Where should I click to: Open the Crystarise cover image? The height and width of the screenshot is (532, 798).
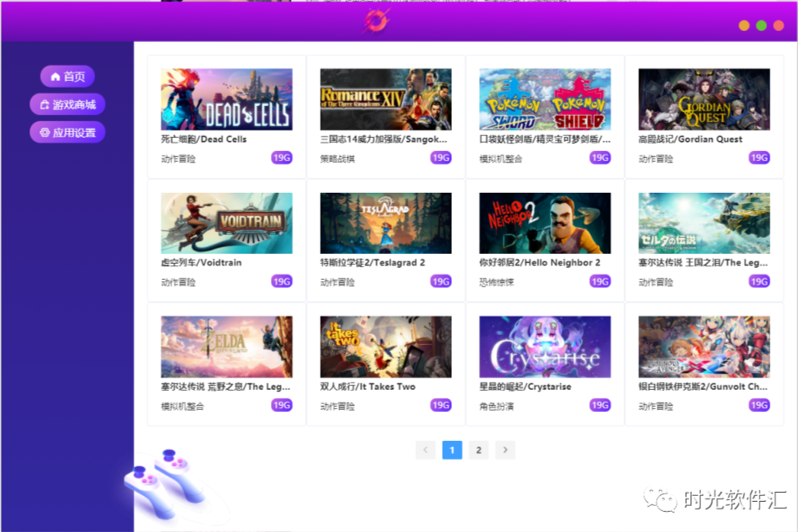pyautogui.click(x=545, y=347)
